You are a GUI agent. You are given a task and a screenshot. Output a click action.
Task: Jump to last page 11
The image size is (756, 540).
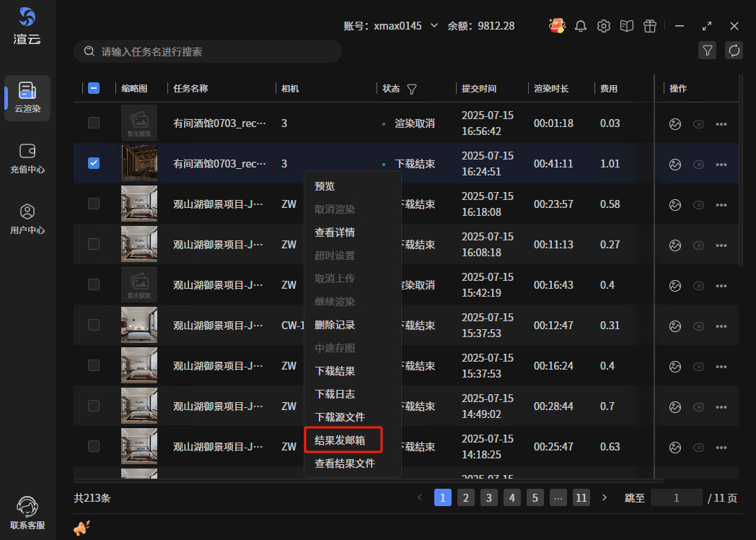(x=581, y=497)
